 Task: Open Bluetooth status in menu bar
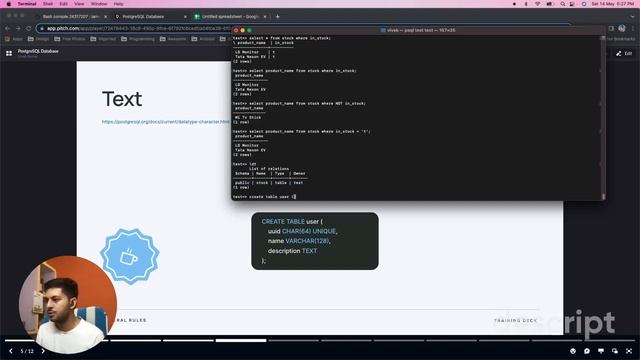(x=526, y=4)
